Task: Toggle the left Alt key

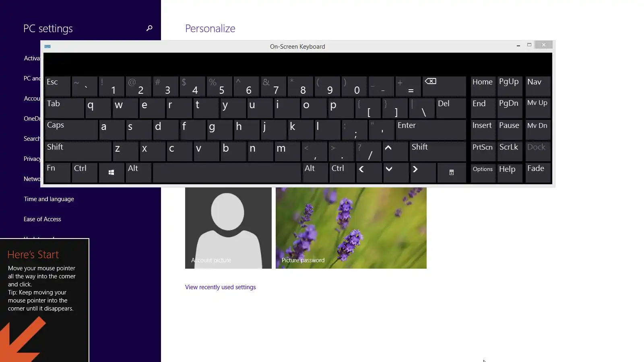Action: tap(138, 173)
